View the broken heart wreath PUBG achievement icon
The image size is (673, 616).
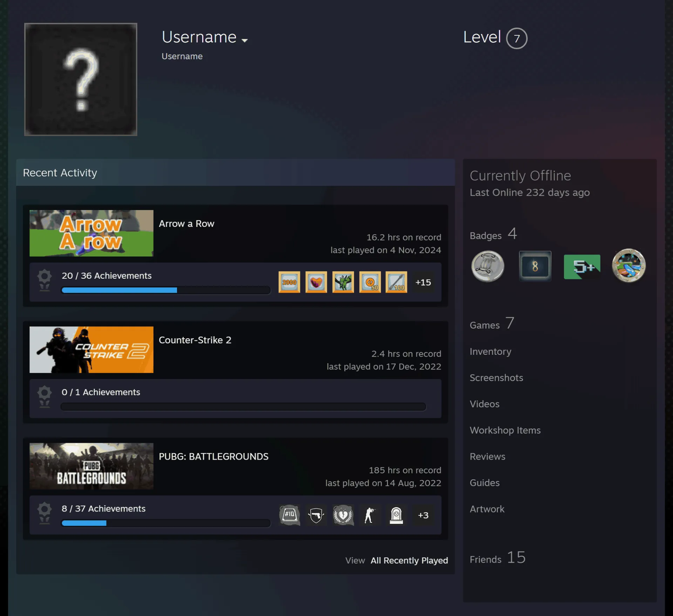(x=343, y=515)
